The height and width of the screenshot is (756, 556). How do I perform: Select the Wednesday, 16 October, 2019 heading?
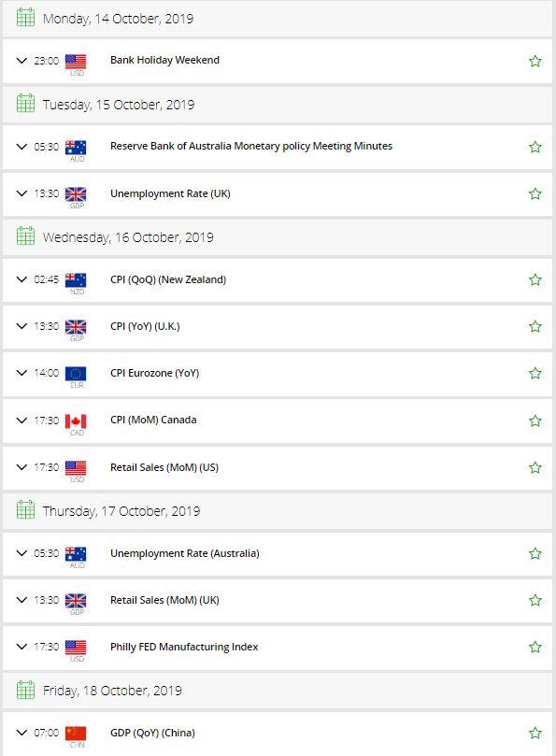pos(128,237)
